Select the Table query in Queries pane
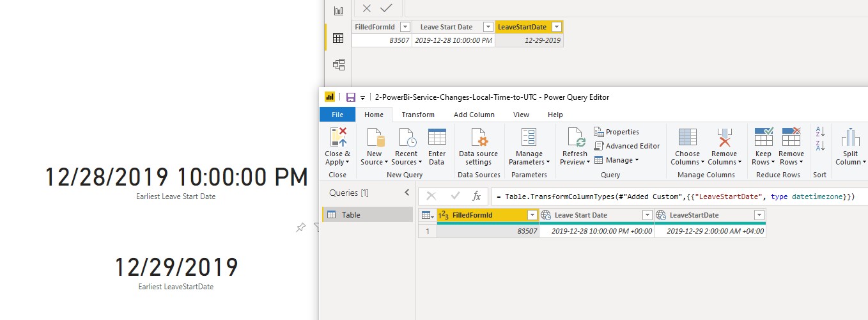Viewport: 868px width, 320px height. (368, 215)
